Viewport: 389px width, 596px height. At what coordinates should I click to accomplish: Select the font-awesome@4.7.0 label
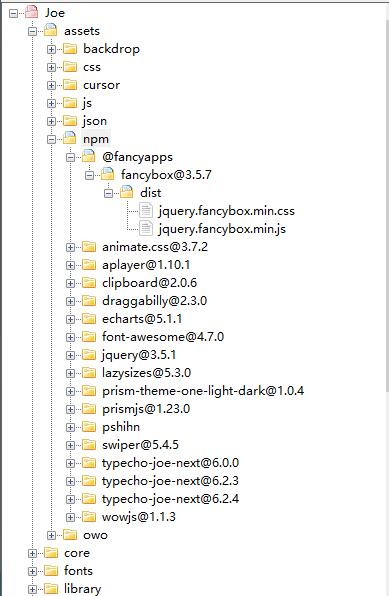163,337
